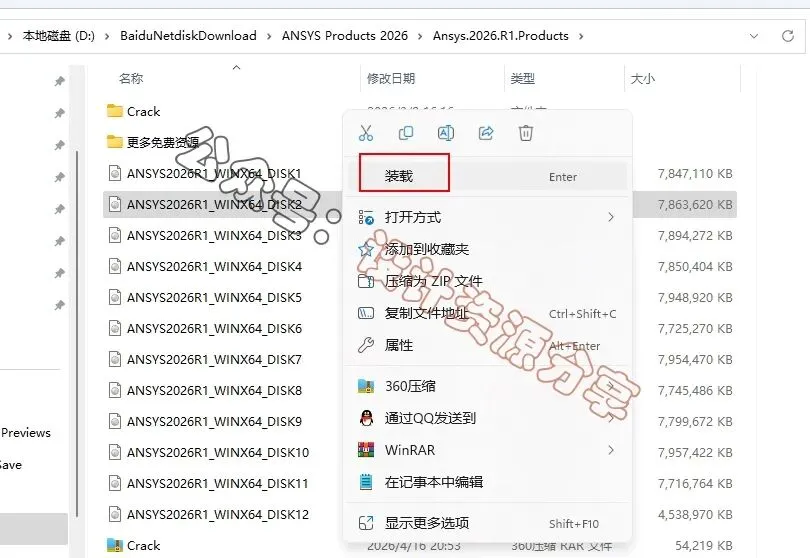This screenshot has height=558, width=810.
Task: Click the 360压缩 entry icon
Action: click(x=366, y=386)
